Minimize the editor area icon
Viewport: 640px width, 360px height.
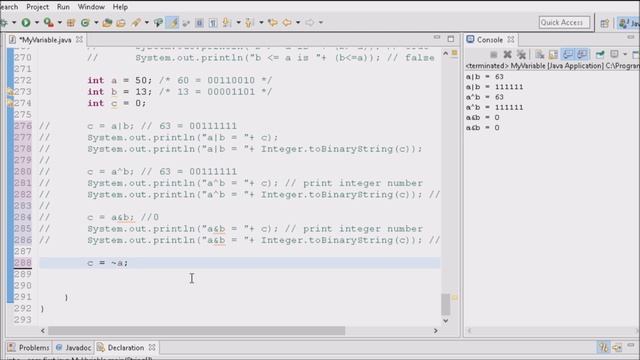click(x=437, y=38)
